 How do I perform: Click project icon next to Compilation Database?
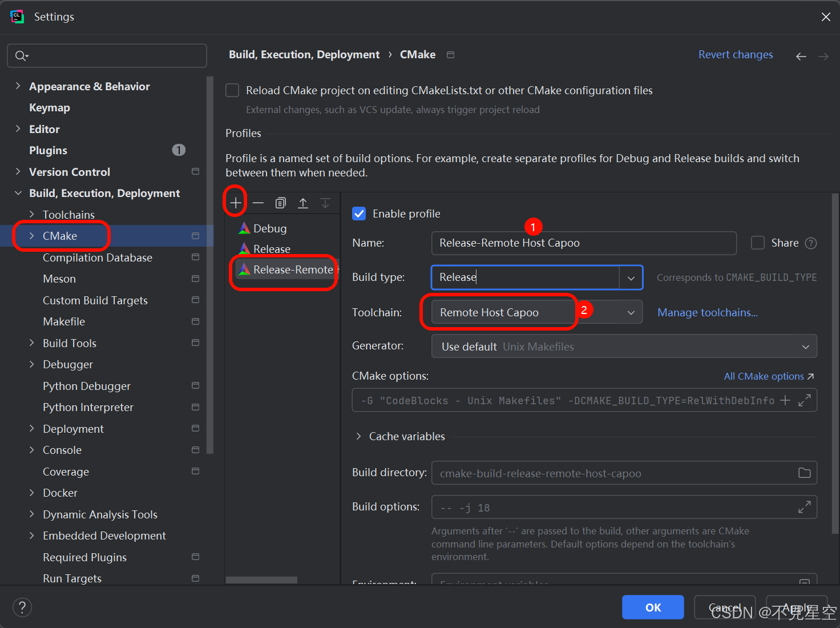point(195,257)
